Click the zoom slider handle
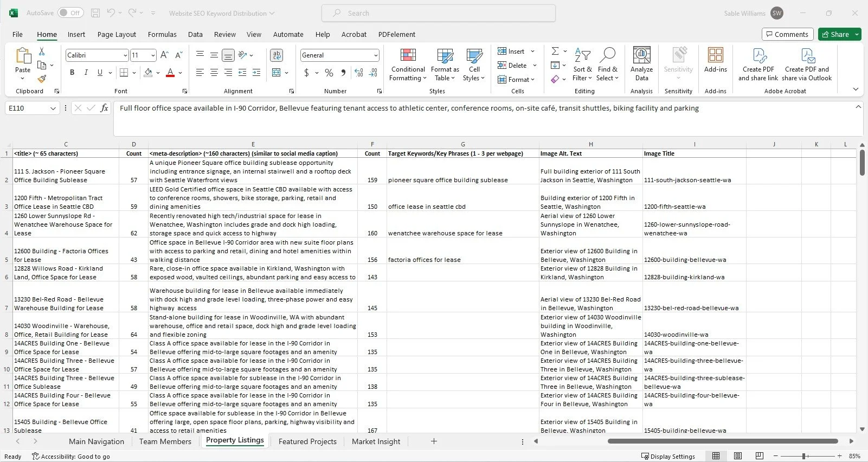This screenshot has width=868, height=462. [804, 456]
